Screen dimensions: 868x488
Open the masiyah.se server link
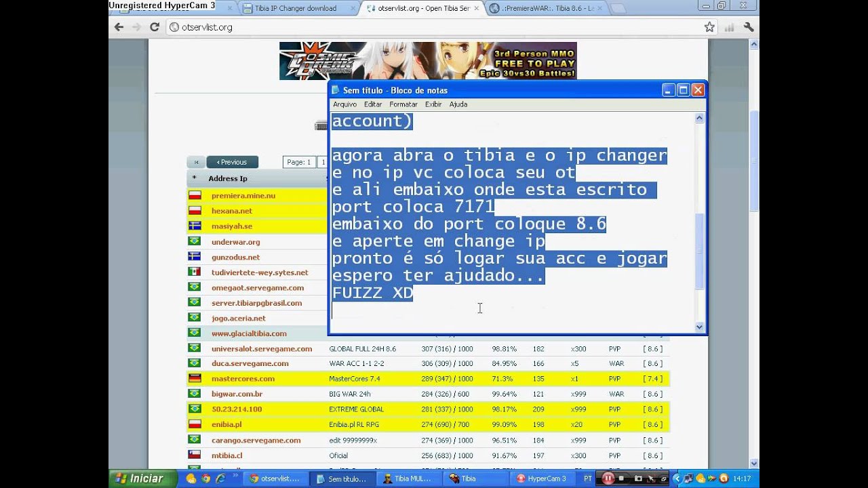(232, 226)
